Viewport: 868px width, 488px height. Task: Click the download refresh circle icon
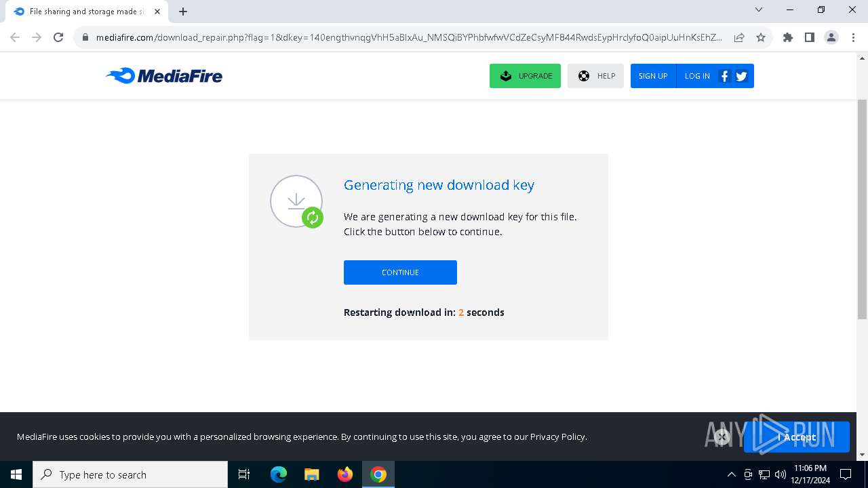[x=296, y=201]
